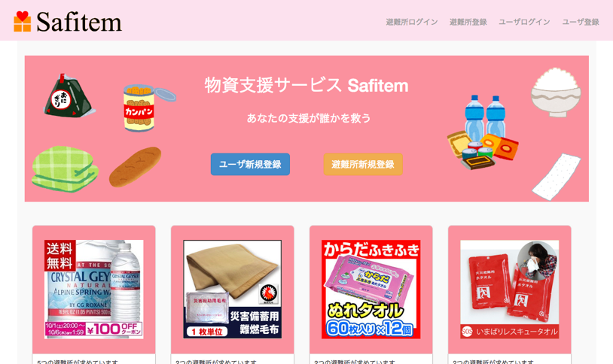Open 避難所登録 in the navigation bar
The width and height of the screenshot is (613, 364).
(468, 22)
